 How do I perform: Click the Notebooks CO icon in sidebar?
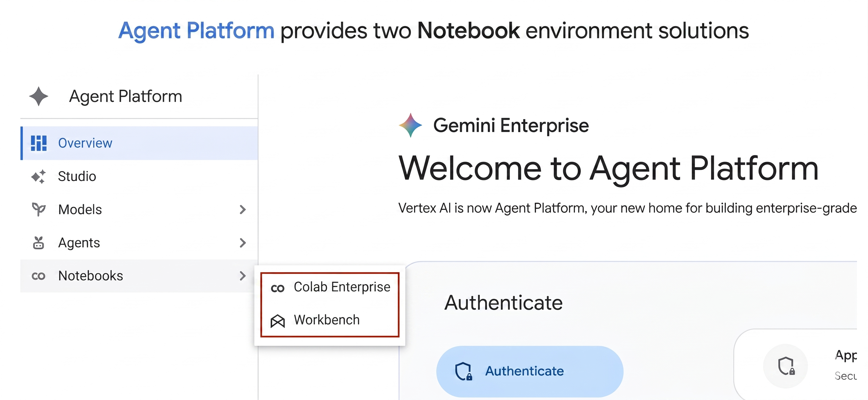click(x=38, y=276)
